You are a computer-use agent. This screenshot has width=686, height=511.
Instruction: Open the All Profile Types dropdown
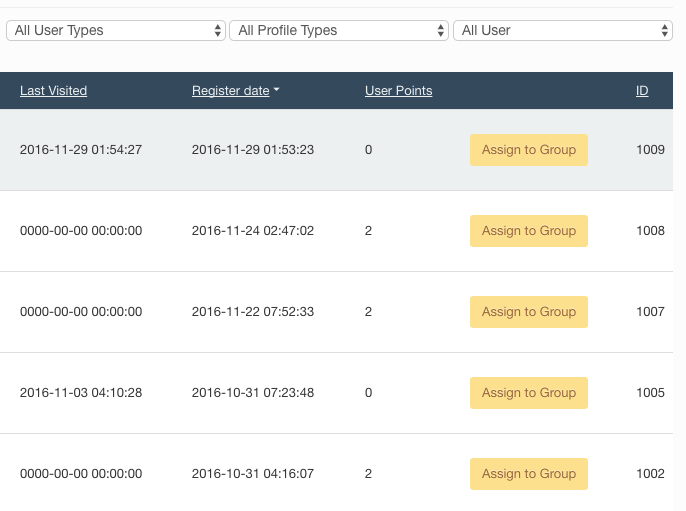point(339,31)
